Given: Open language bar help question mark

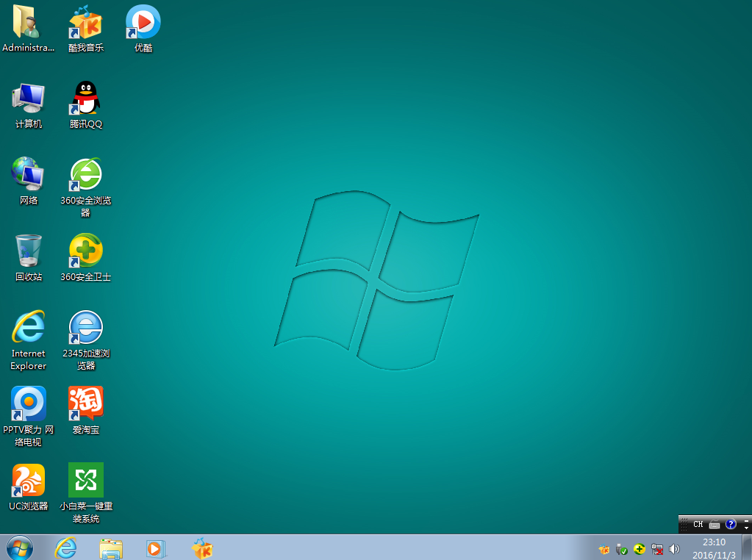Looking at the screenshot, I should (x=731, y=524).
